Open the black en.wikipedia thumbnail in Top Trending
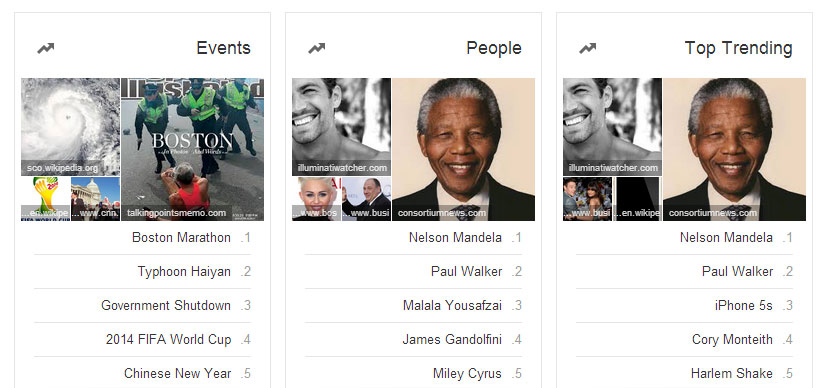The image size is (818, 388). (x=637, y=199)
